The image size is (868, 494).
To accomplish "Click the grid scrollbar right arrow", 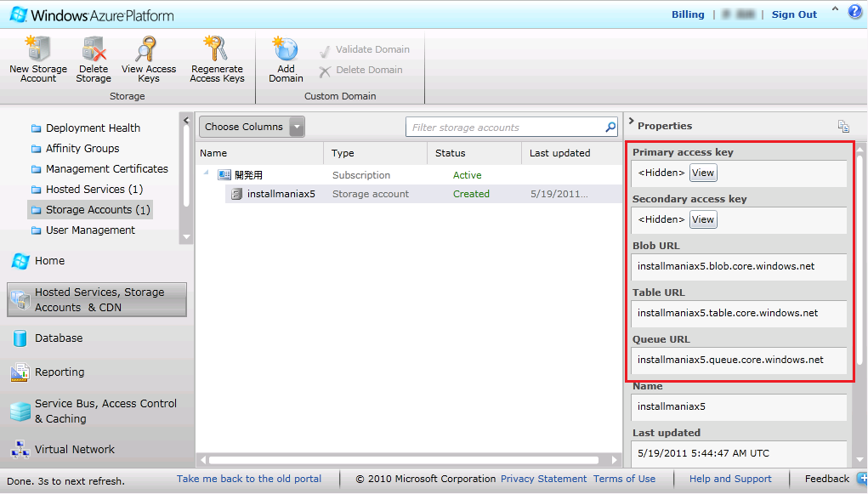I will click(615, 460).
